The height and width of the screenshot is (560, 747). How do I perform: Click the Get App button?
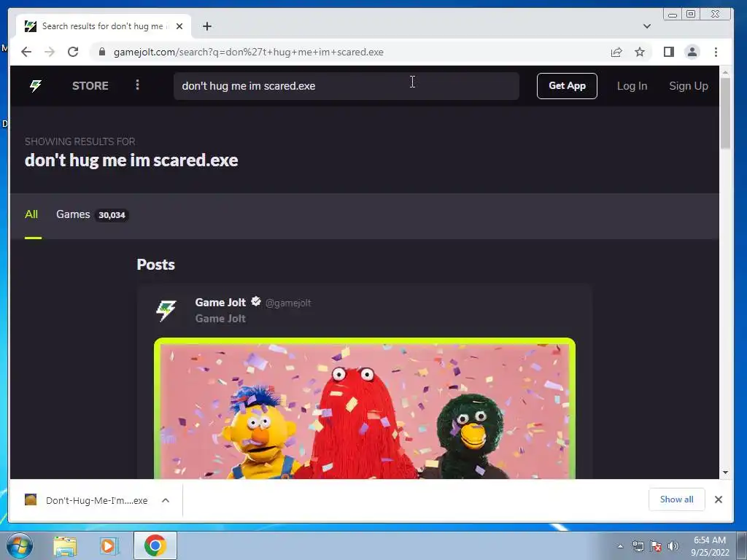click(567, 86)
